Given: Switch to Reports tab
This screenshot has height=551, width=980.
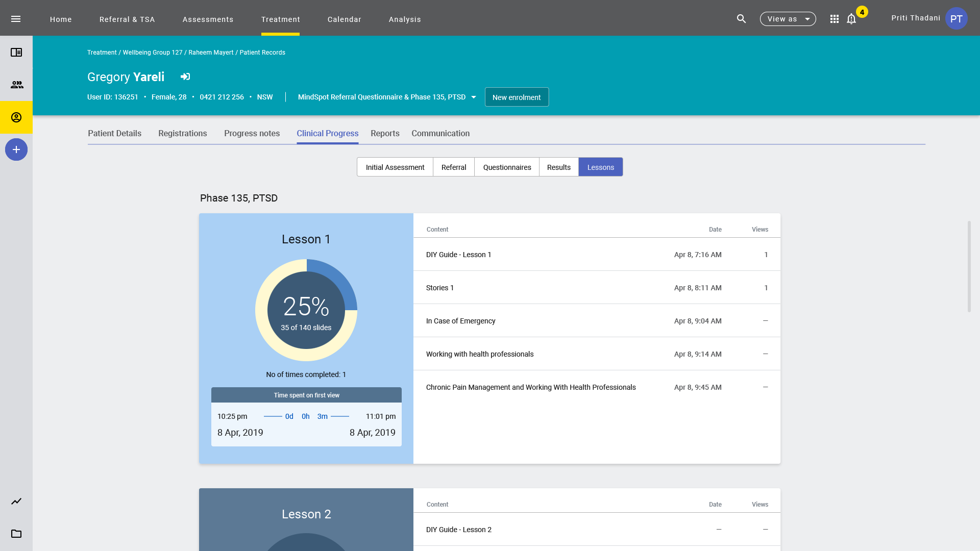Looking at the screenshot, I should pyautogui.click(x=385, y=133).
